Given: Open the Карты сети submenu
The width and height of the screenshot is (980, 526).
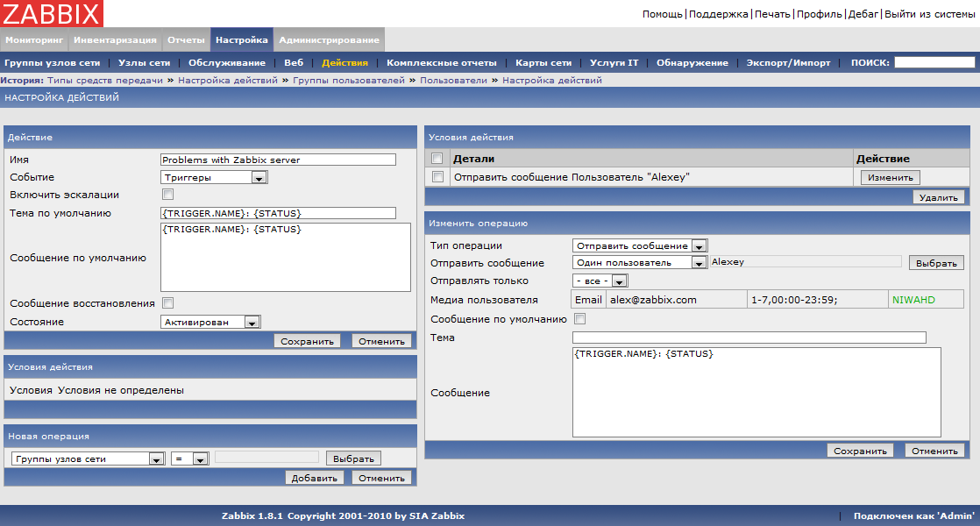Looking at the screenshot, I should [543, 62].
